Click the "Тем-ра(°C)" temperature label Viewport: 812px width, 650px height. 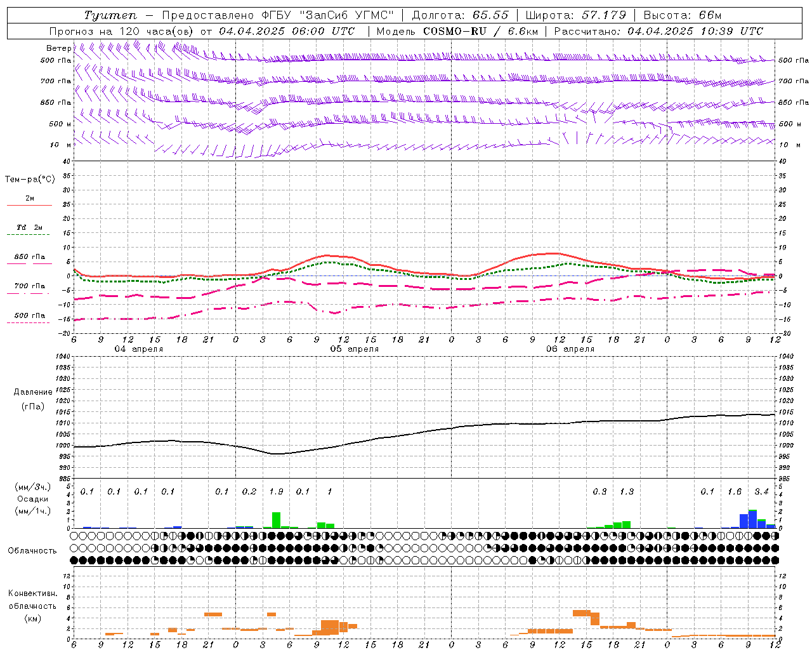30,180
